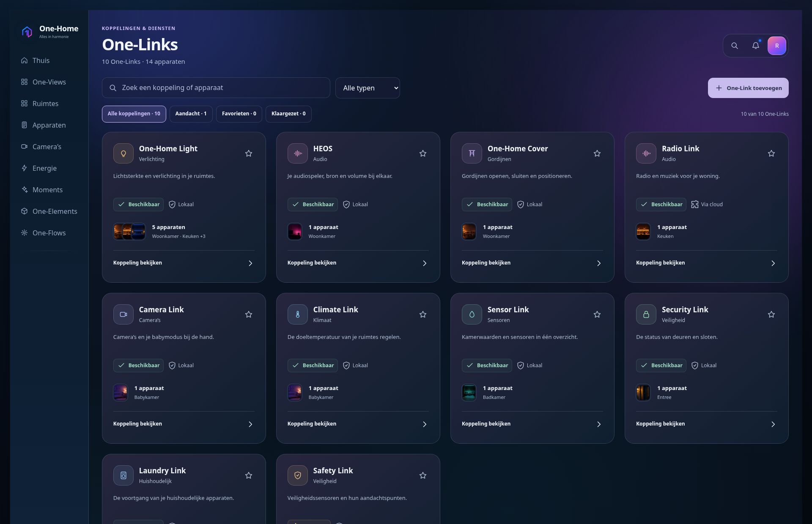Star the One-Home Cover link
This screenshot has width=812, height=524.
(x=597, y=153)
